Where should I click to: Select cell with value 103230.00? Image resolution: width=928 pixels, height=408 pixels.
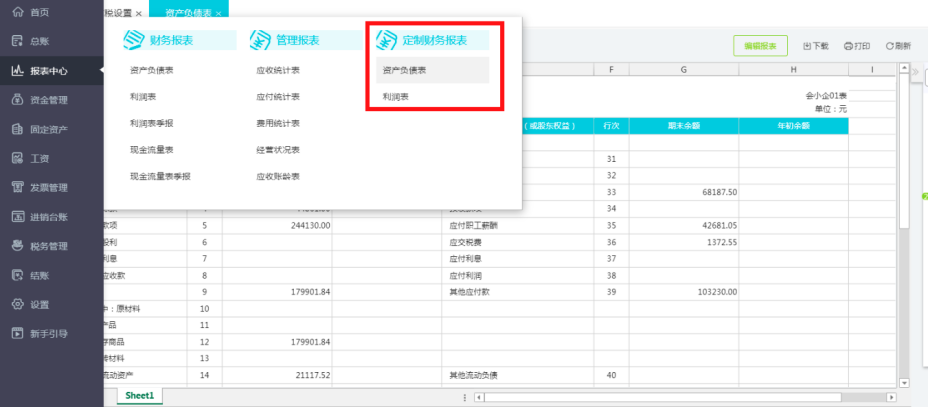684,292
